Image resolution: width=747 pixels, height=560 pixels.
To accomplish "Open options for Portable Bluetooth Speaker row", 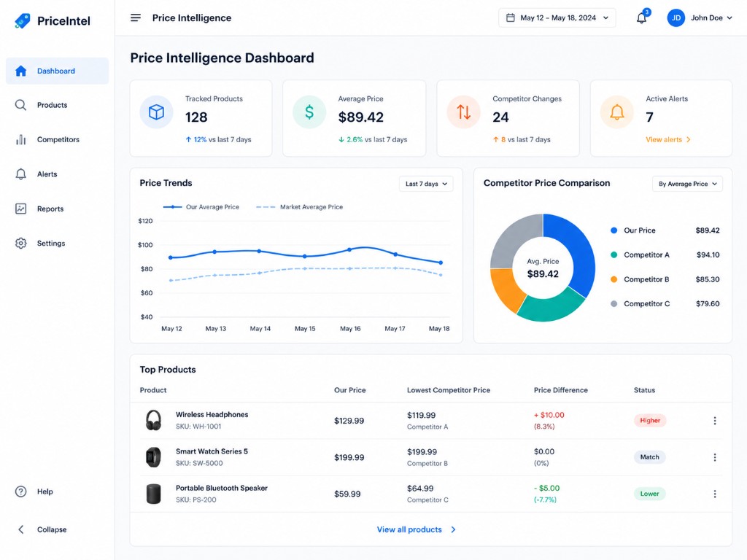I will pyautogui.click(x=715, y=494).
